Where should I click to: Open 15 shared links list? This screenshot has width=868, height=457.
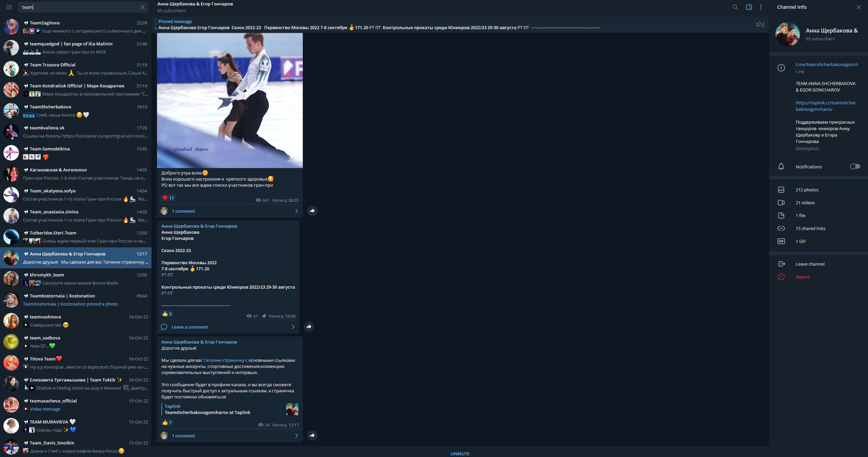tap(810, 228)
